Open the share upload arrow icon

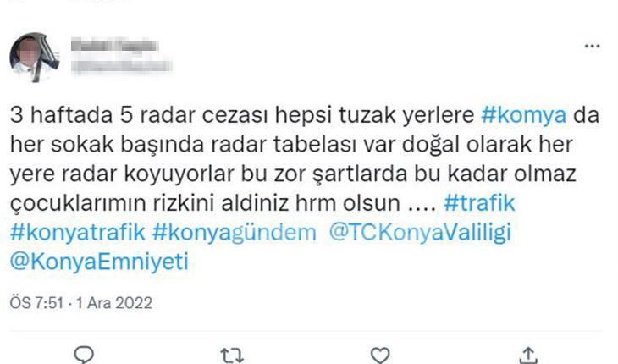528,356
